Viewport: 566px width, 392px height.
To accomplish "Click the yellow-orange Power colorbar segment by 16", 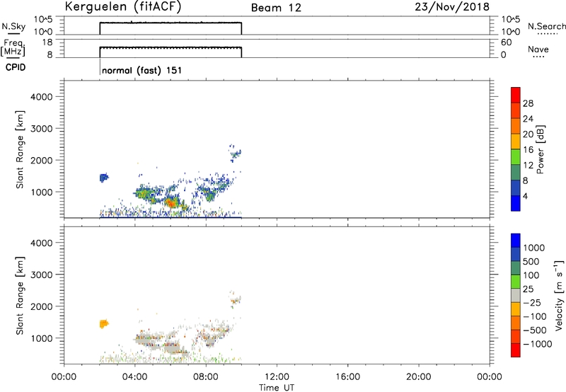I will (x=516, y=141).
